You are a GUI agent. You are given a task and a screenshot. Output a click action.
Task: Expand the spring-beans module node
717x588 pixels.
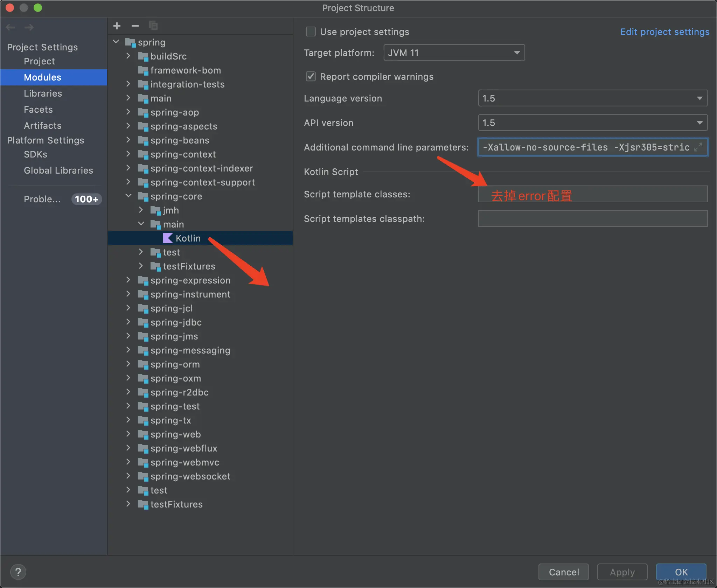coord(128,140)
